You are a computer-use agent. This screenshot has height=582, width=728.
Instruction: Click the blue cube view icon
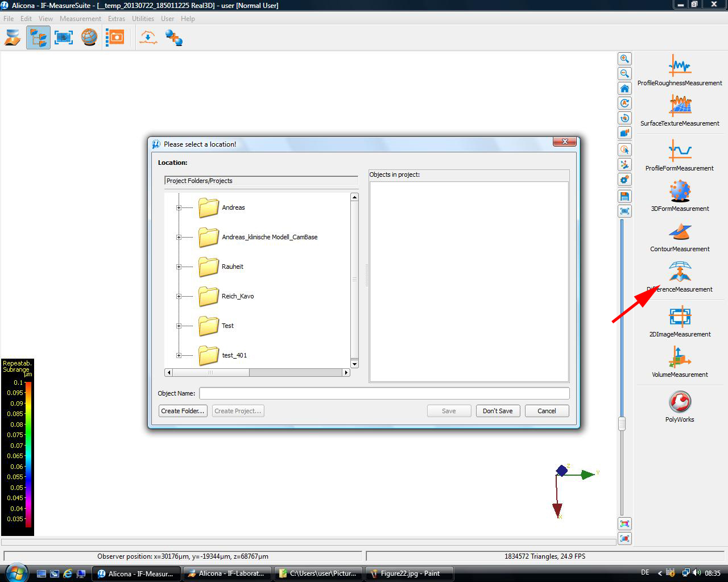[624, 133]
